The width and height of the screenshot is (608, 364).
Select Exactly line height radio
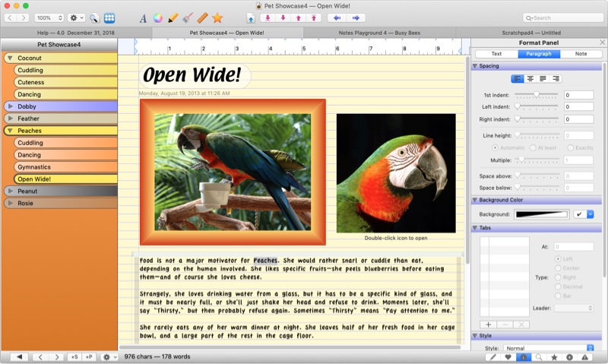(571, 147)
